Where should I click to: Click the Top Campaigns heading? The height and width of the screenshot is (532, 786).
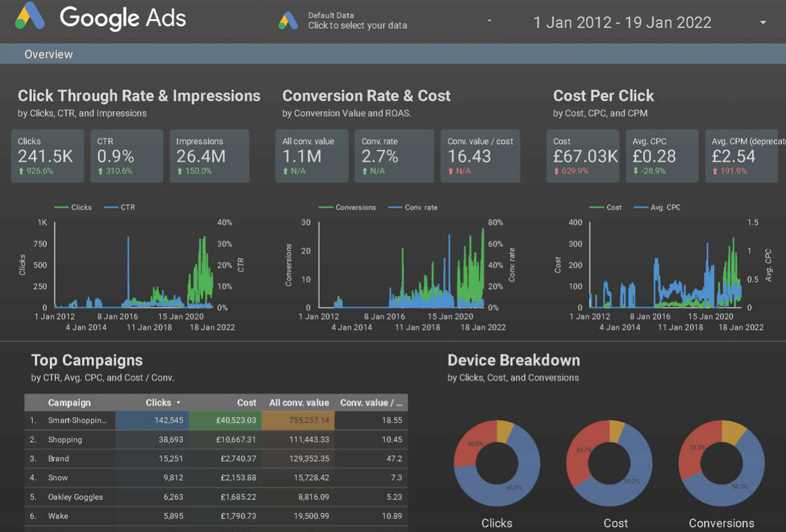(87, 360)
